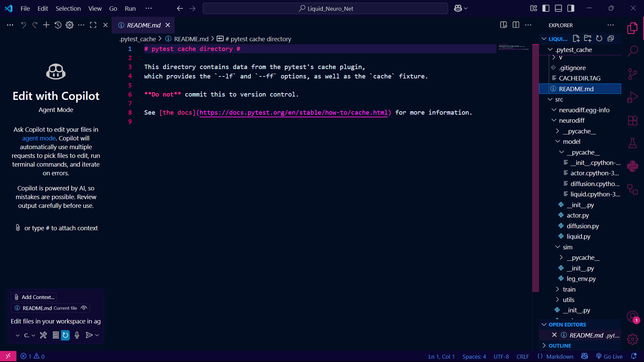This screenshot has width=644, height=362.
Task: Open the Source Control view
Action: coord(632,74)
